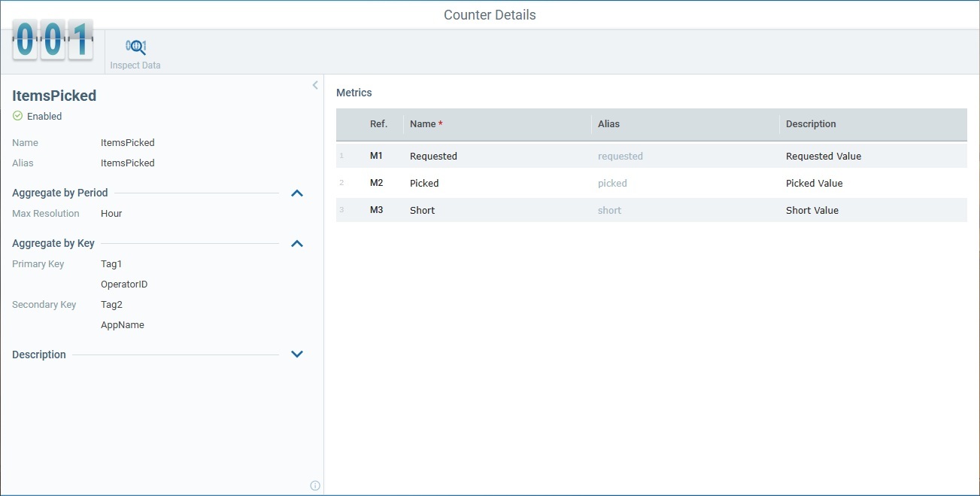
Task: Collapse the left details panel
Action: point(314,85)
